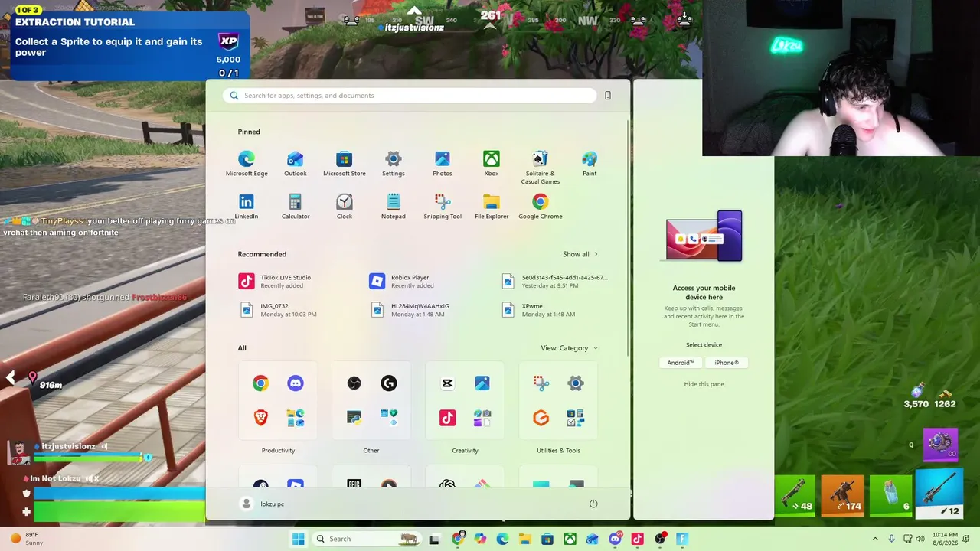Launch pinned Google Chrome
Viewport: 980px width, 551px height.
(x=541, y=207)
